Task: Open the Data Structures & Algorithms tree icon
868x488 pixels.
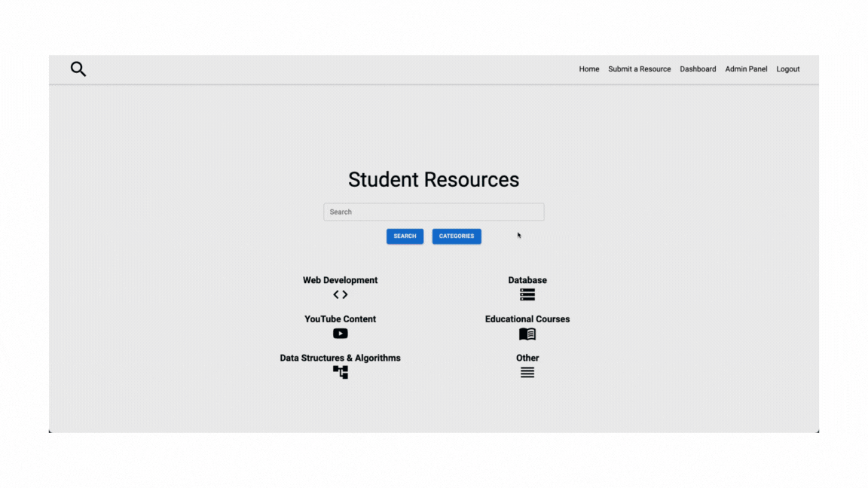Action: [x=341, y=372]
